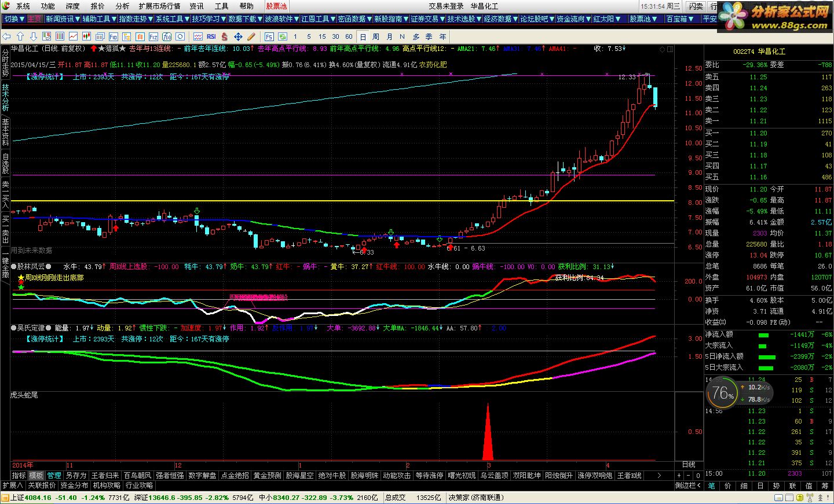The height and width of the screenshot is (504, 834).
Task: Select the 60-minute period
Action: [x=349, y=36]
